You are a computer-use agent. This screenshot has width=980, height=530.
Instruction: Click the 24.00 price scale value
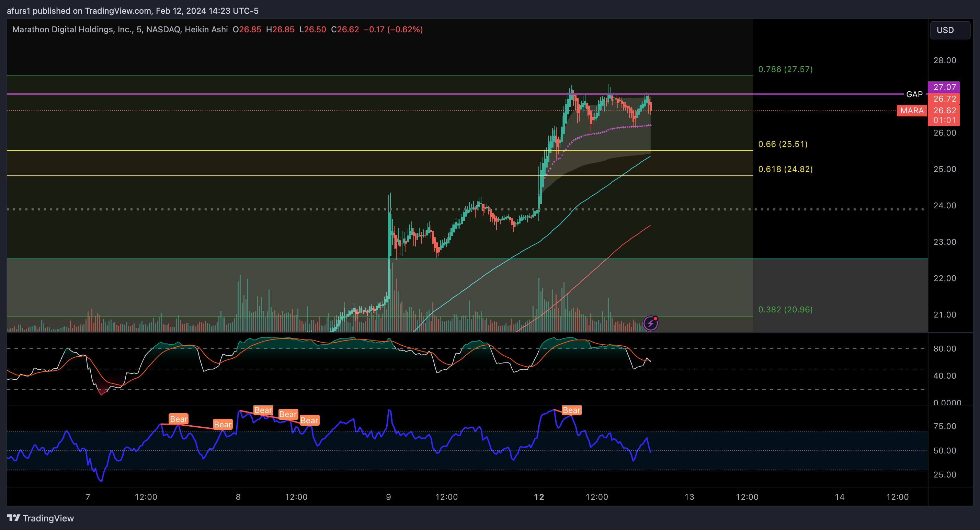[945, 206]
